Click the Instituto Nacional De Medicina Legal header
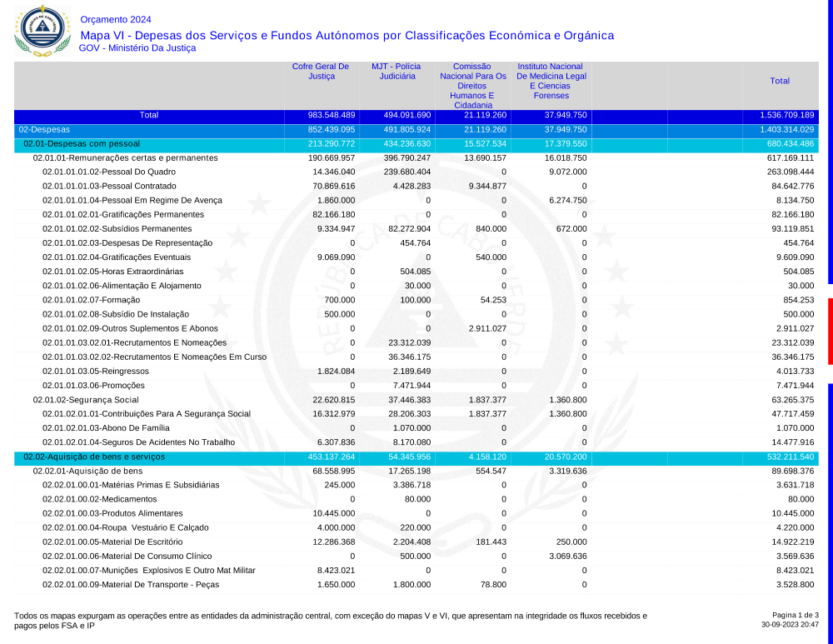This screenshot has height=644, width=833. (x=551, y=81)
